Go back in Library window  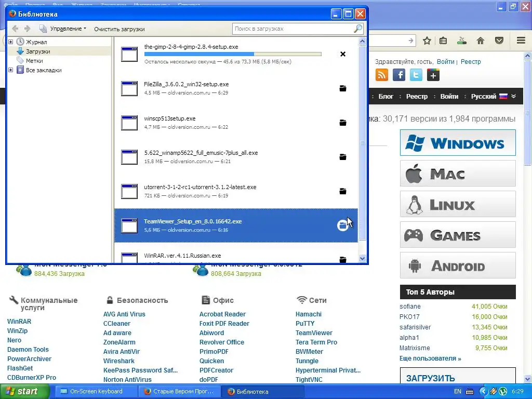tap(15, 29)
